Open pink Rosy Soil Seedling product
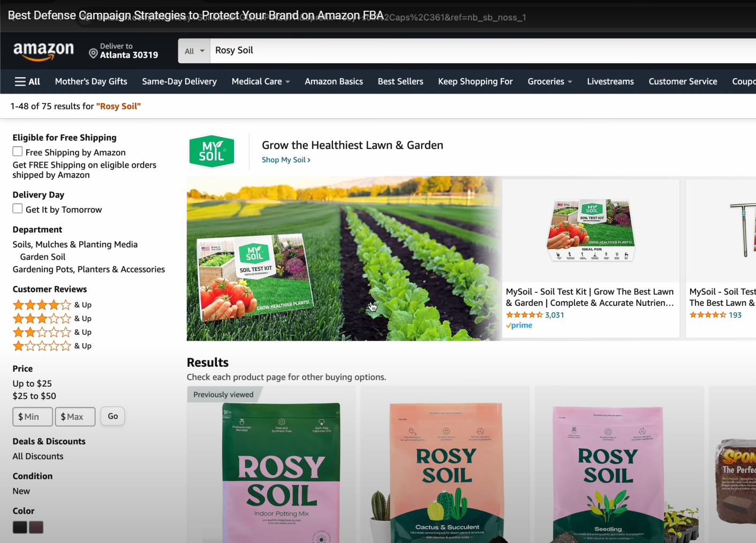Image resolution: width=756 pixels, height=543 pixels. [608, 474]
